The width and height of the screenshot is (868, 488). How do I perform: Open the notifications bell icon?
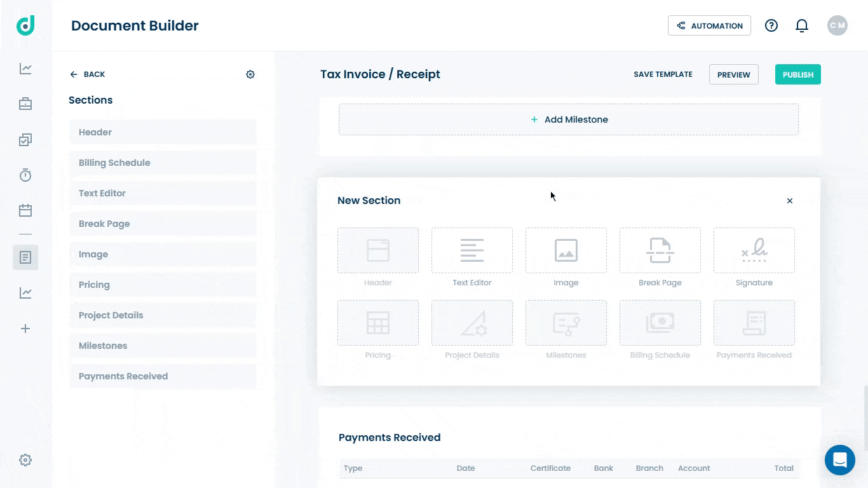click(x=802, y=25)
